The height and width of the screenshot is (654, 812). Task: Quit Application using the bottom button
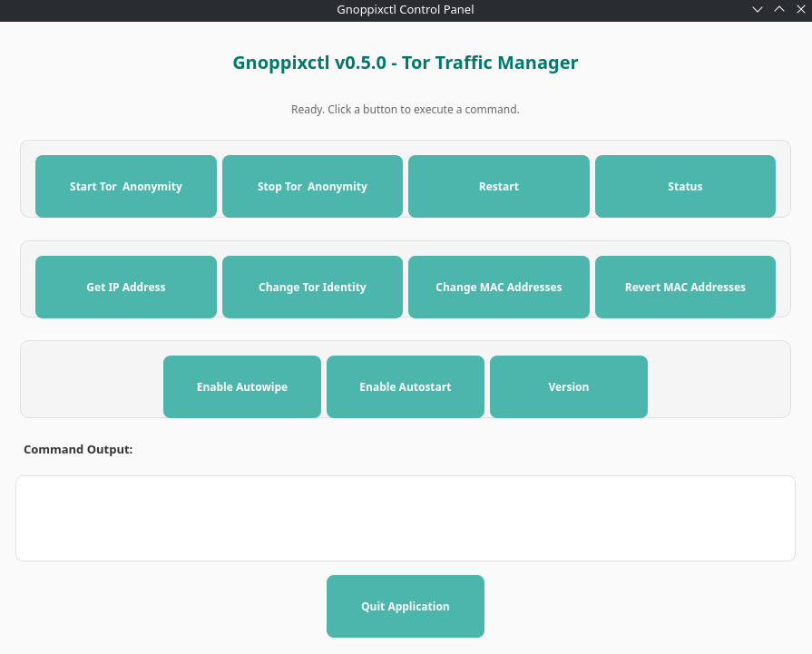coord(406,606)
